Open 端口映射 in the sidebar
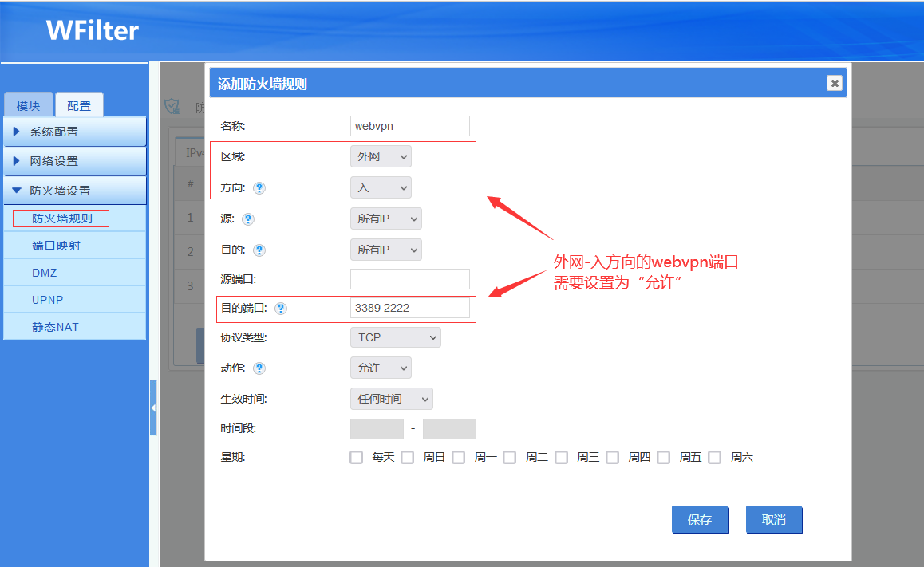924x567 pixels. pos(56,246)
